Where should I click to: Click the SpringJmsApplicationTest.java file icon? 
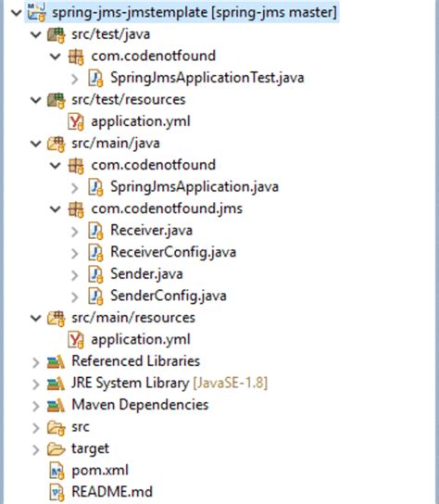click(95, 79)
